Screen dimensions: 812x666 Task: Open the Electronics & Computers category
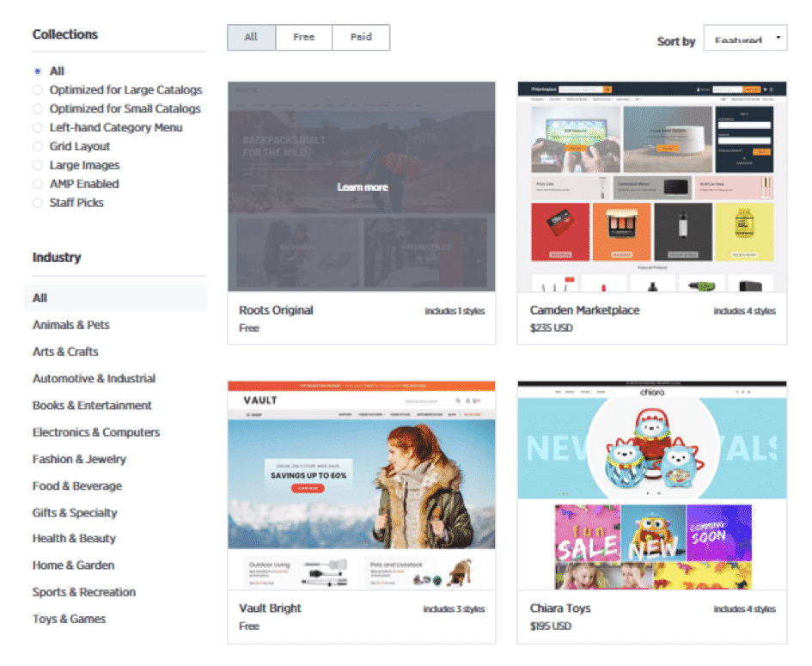tap(95, 432)
